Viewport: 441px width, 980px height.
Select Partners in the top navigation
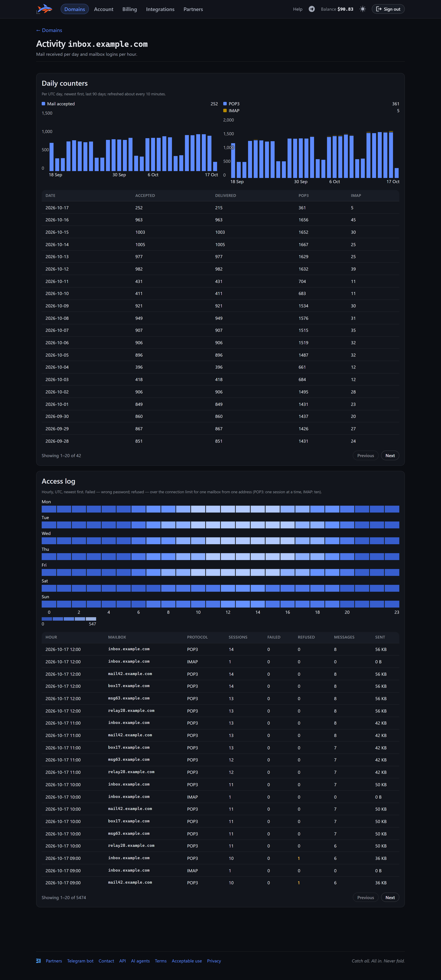click(193, 9)
